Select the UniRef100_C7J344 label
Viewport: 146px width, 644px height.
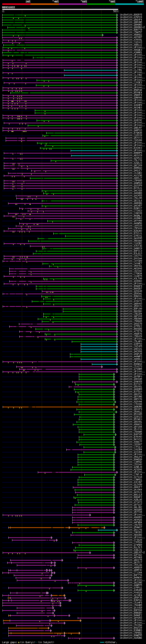pos(131,572)
